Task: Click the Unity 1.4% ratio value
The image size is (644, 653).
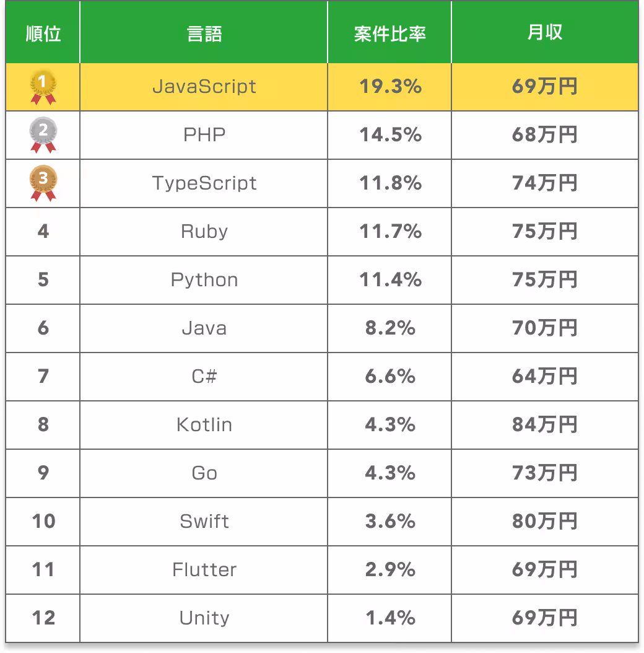Action: point(390,618)
